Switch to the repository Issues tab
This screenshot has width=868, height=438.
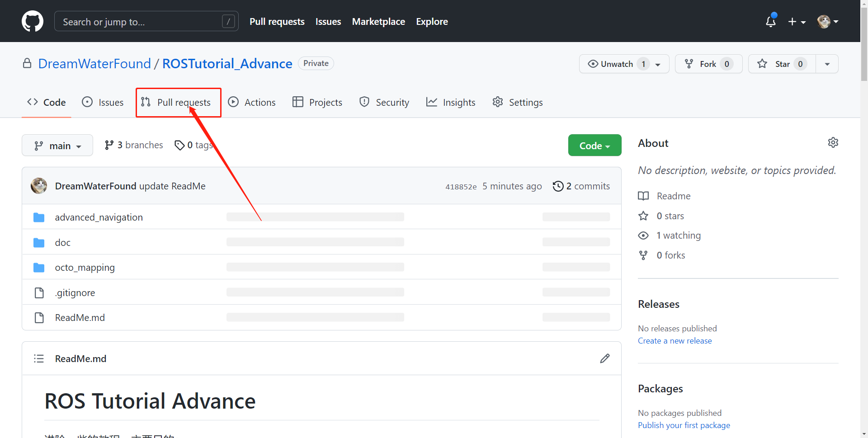click(x=103, y=102)
